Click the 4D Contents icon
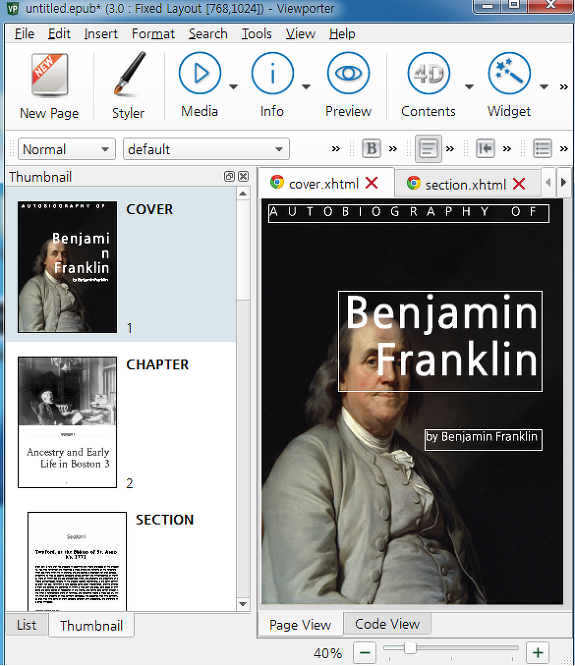The image size is (575, 666). pyautogui.click(x=428, y=73)
